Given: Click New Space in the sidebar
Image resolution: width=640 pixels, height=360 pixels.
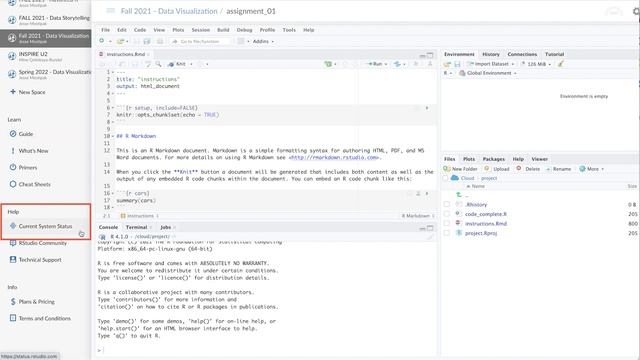Looking at the screenshot, I should pos(32,92).
